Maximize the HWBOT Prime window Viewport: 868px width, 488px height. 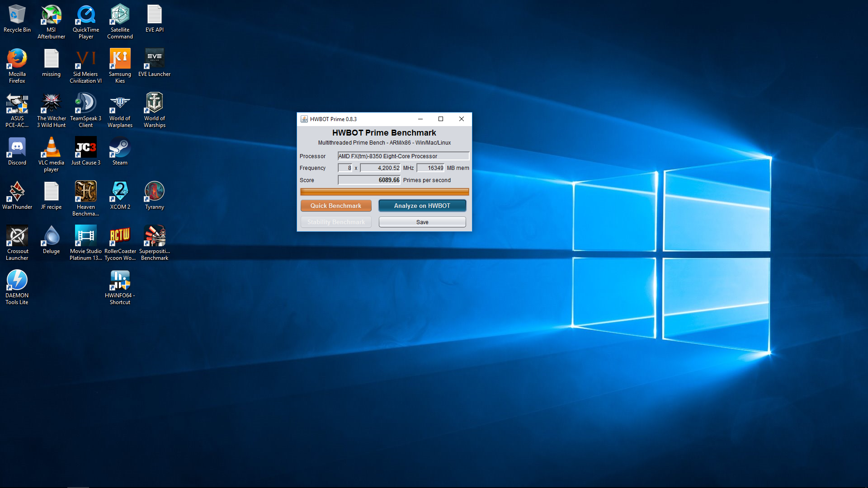tap(441, 119)
